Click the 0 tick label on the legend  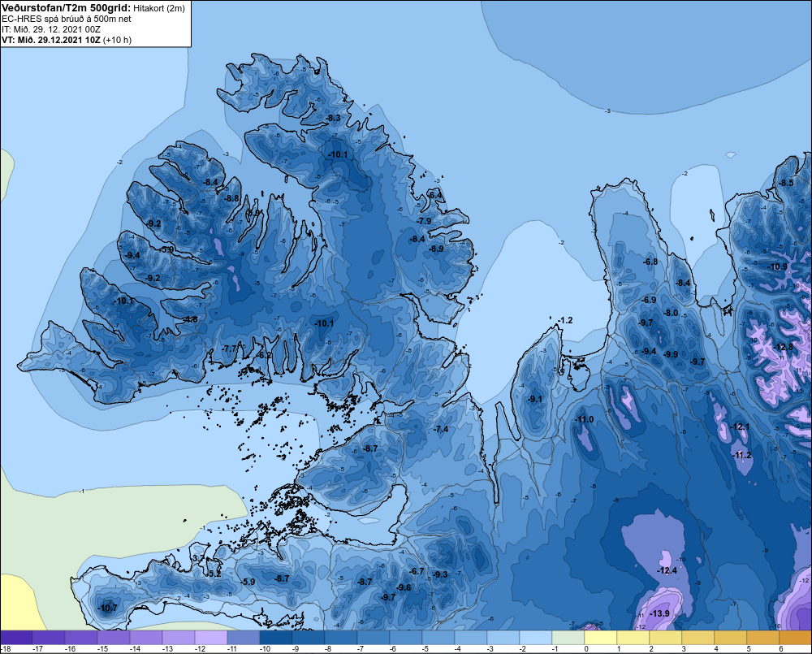click(x=586, y=649)
